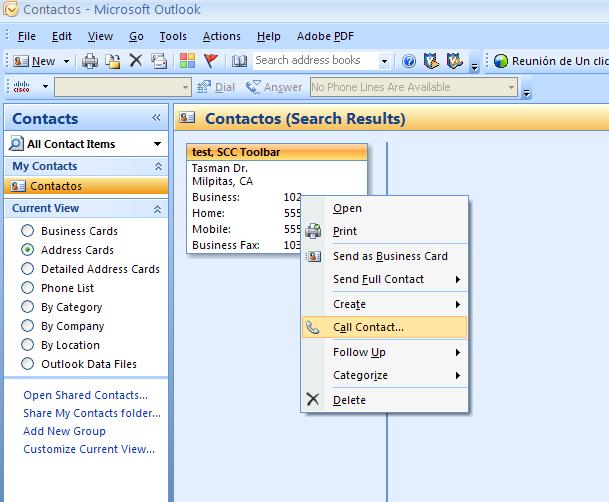This screenshot has width=609, height=502.
Task: Select Outlook Data Files view
Action: 28,364
